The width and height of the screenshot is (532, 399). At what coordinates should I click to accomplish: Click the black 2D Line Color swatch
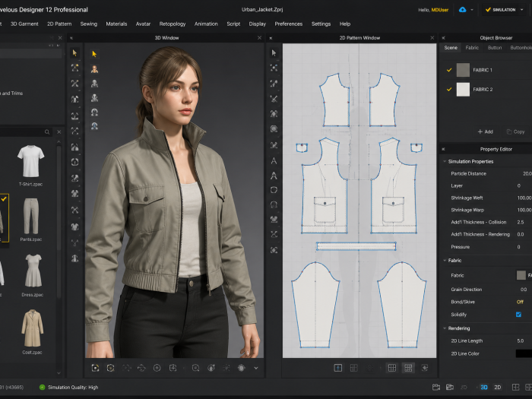click(524, 353)
